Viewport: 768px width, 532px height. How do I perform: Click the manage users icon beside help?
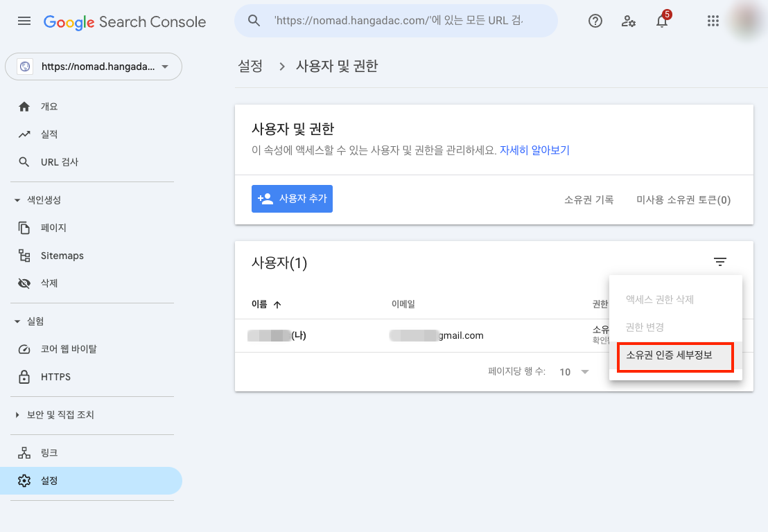point(628,21)
